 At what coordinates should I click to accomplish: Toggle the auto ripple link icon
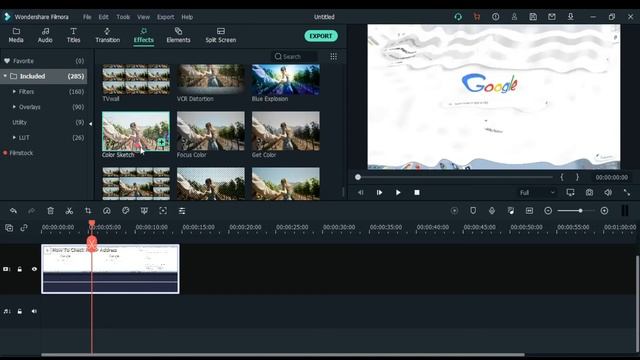tap(24, 228)
